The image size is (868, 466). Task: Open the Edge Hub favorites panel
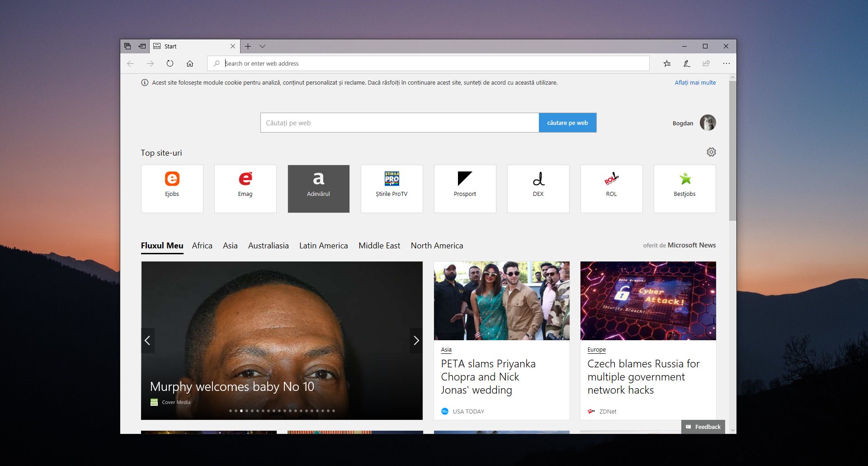pos(667,63)
